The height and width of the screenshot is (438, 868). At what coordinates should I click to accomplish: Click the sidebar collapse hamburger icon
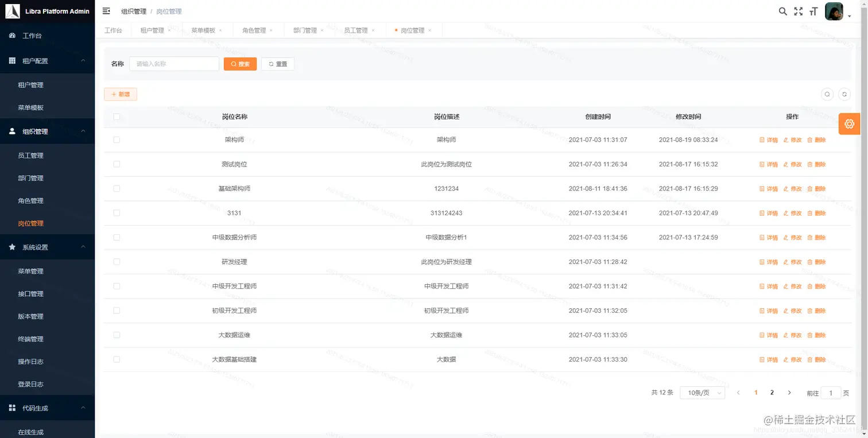click(x=106, y=10)
